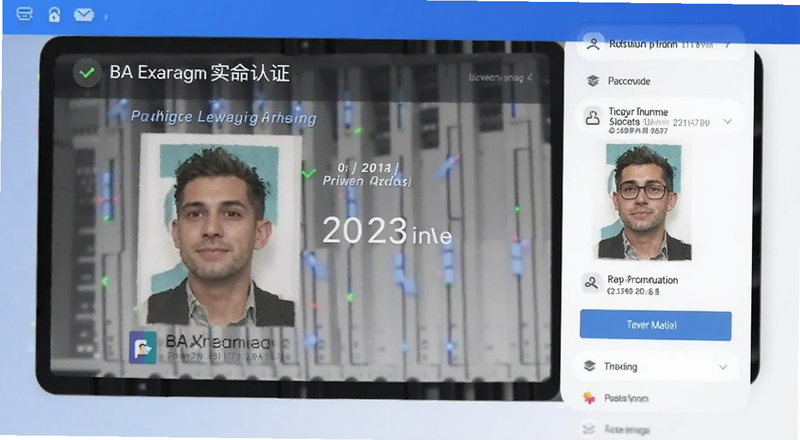Image resolution: width=800 pixels, height=440 pixels.
Task: Click the BA Xreamiag label under the photo
Action: coord(220,341)
